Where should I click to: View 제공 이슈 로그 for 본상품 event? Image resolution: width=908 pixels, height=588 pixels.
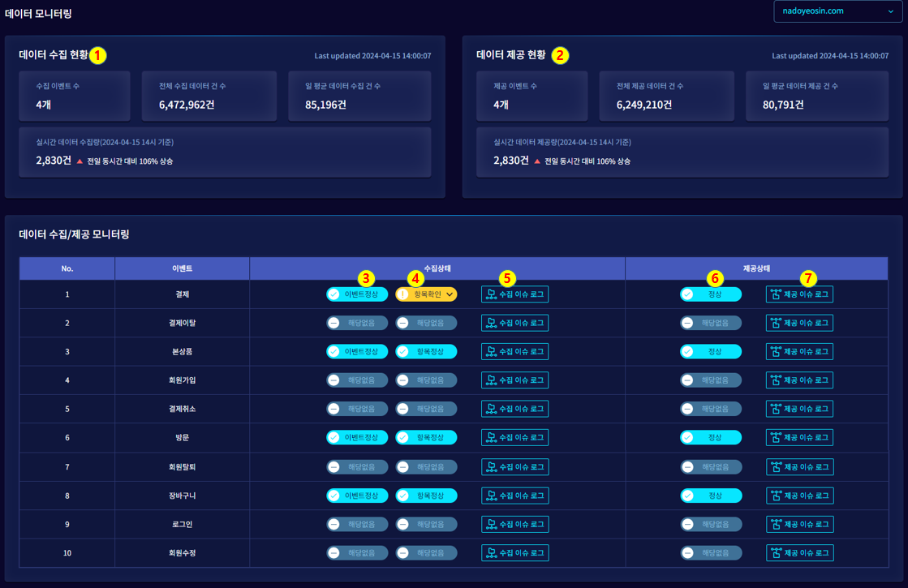pyautogui.click(x=800, y=352)
